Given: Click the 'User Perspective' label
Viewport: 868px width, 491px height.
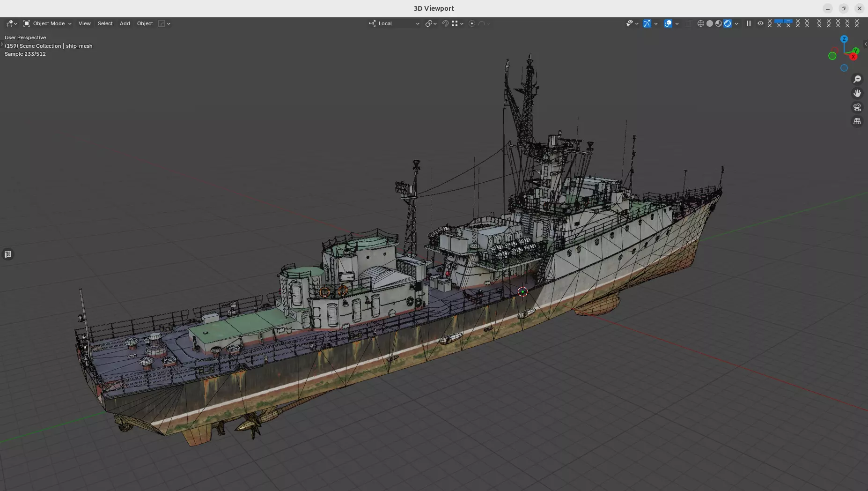Looking at the screenshot, I should (x=25, y=37).
